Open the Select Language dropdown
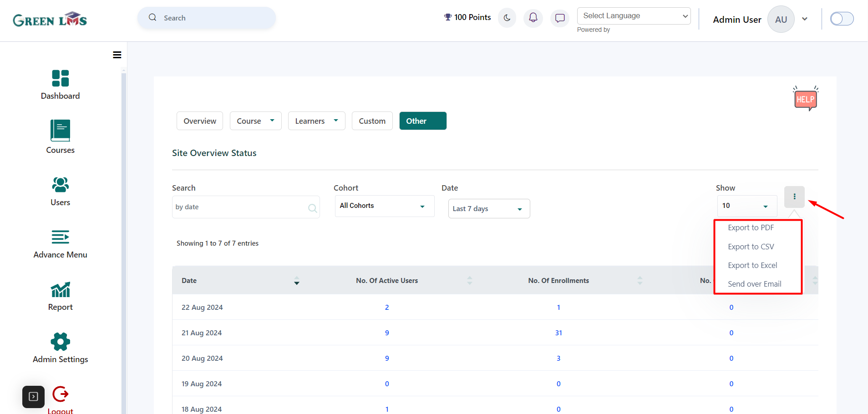The width and height of the screenshot is (868, 414). 634,16
